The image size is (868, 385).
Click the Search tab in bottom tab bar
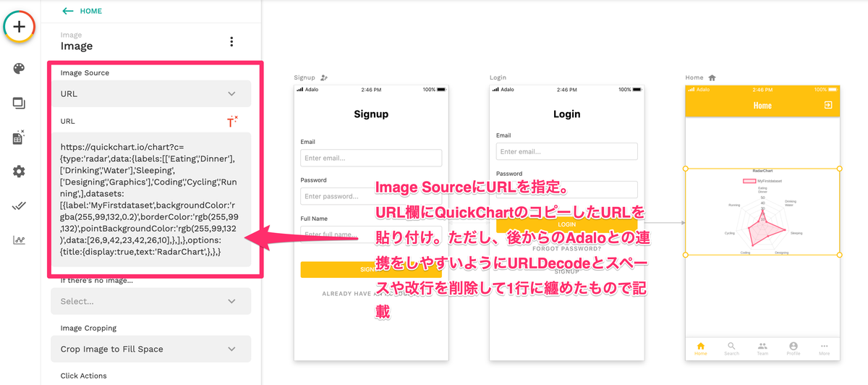pos(731,349)
